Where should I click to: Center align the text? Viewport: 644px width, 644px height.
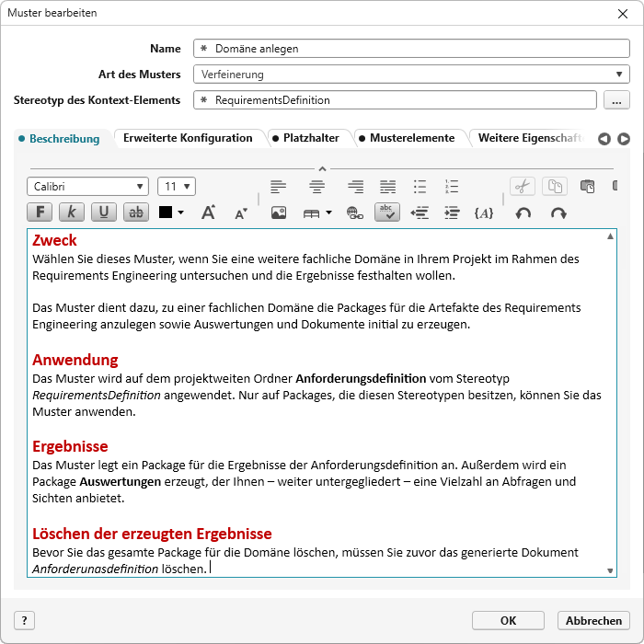tap(317, 187)
